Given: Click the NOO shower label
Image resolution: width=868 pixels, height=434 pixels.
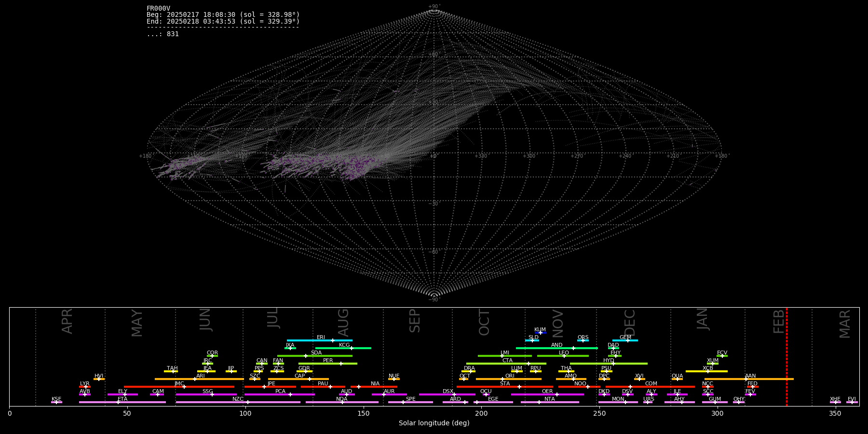Looking at the screenshot, I should (x=580, y=383).
